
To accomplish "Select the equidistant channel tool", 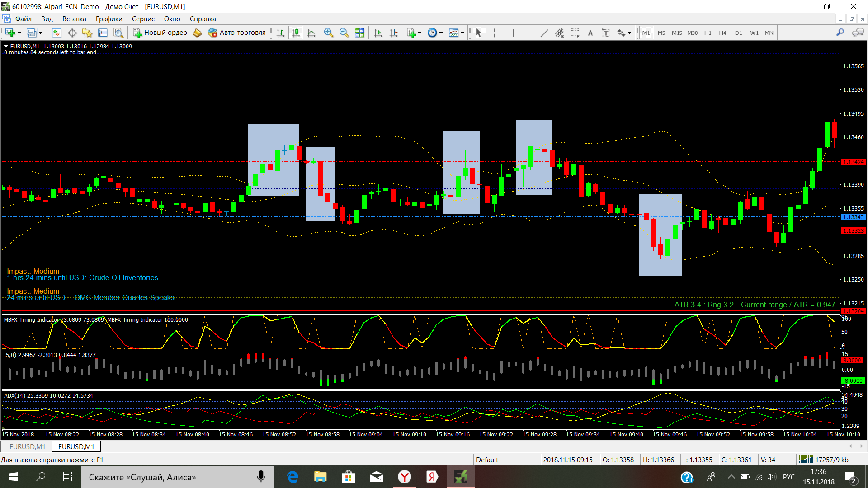I will (x=560, y=33).
